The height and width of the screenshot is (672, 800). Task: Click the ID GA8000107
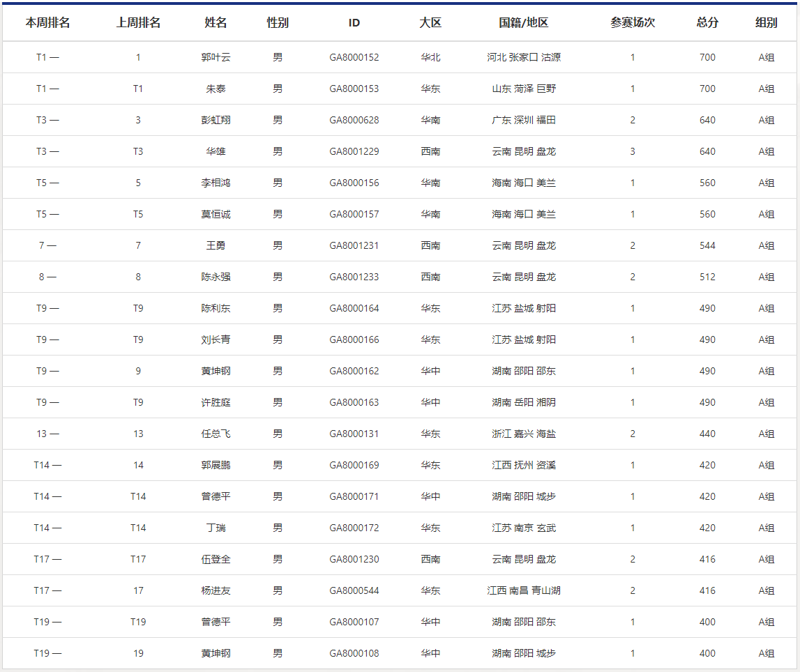click(354, 622)
